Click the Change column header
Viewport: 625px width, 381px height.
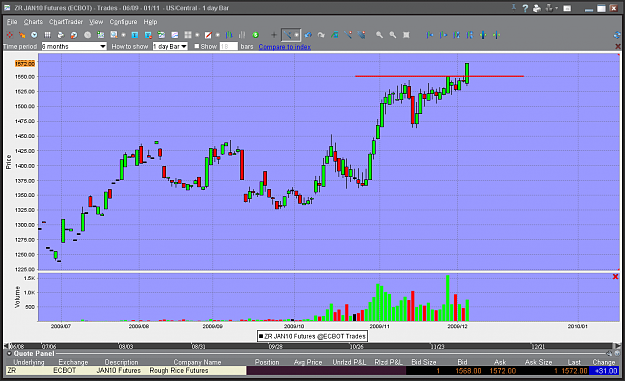tap(603, 362)
